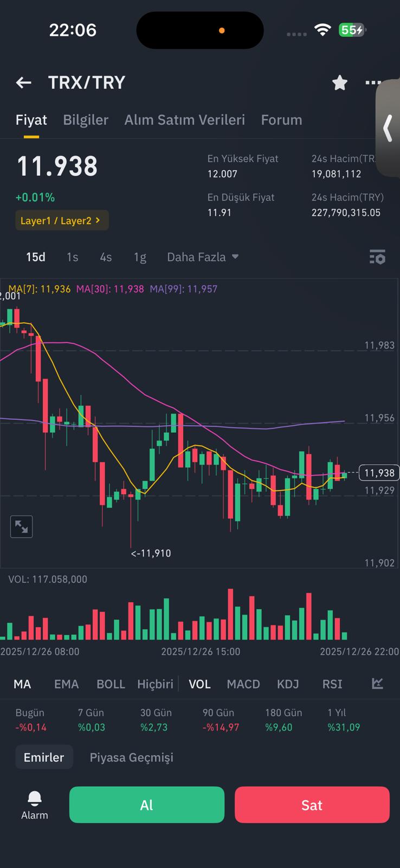Tap the red Sat sell button
400x868 pixels.
(312, 805)
